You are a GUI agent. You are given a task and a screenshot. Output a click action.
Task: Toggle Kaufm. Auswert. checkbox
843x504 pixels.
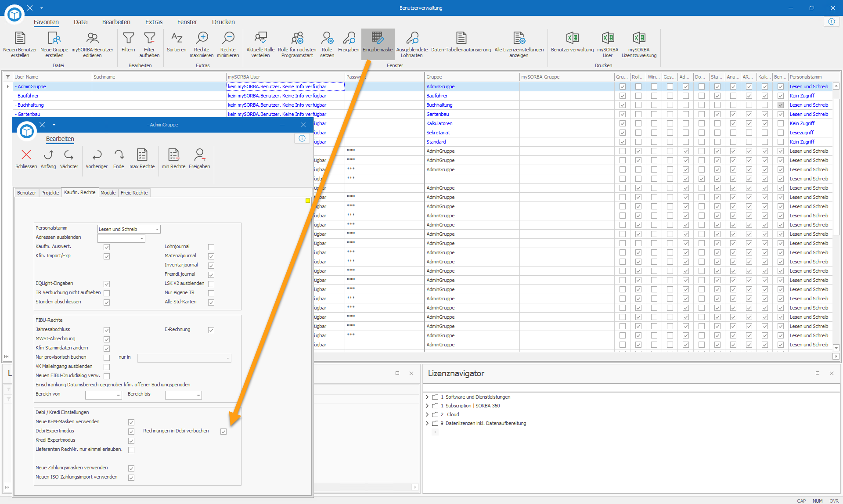(x=107, y=247)
